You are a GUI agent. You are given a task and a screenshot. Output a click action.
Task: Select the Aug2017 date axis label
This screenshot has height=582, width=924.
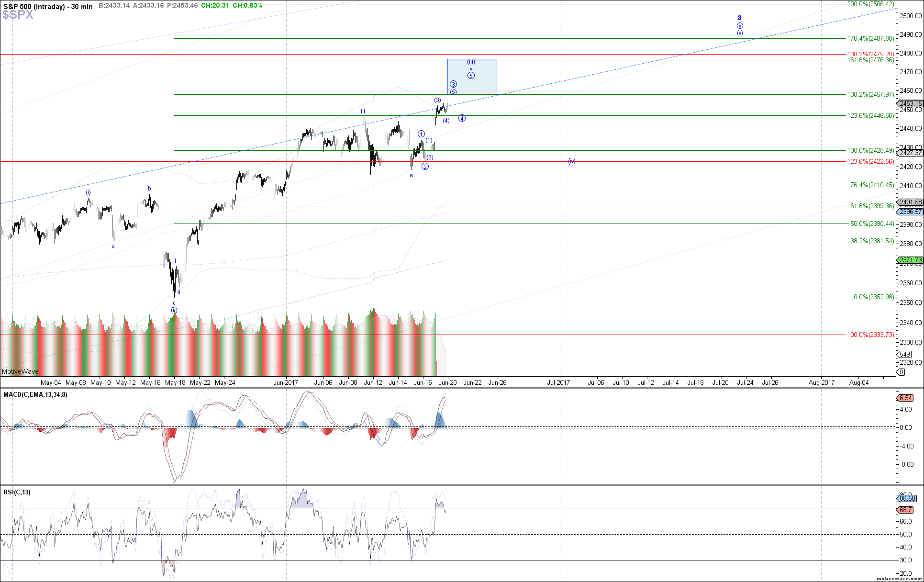(822, 383)
